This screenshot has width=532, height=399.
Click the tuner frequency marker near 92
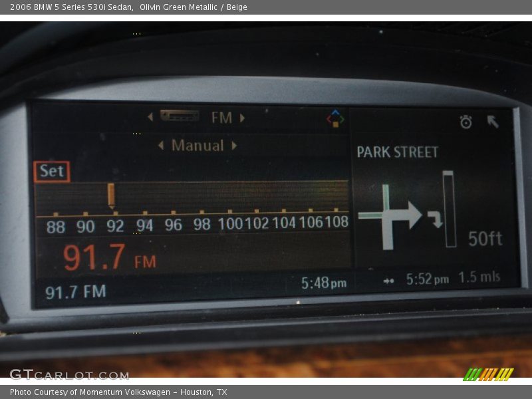[111, 196]
